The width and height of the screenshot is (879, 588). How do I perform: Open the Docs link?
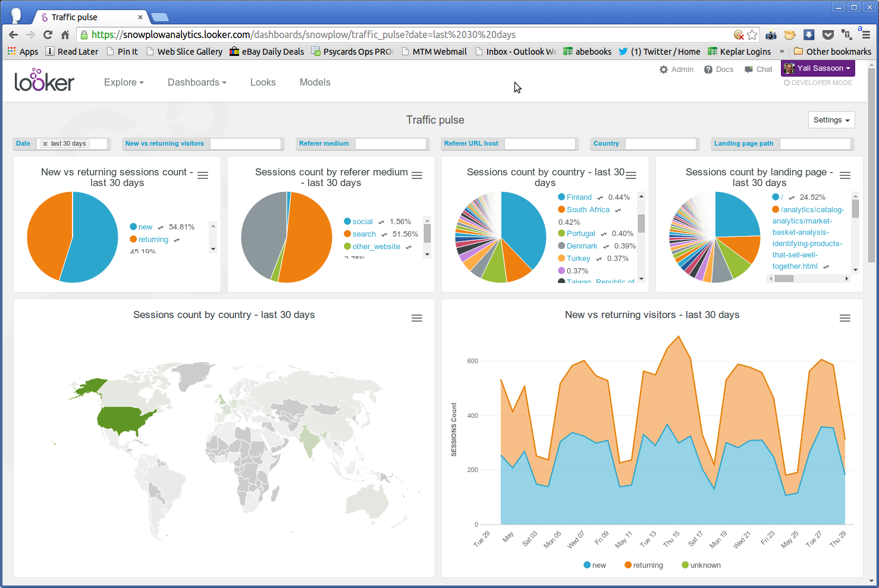(718, 70)
